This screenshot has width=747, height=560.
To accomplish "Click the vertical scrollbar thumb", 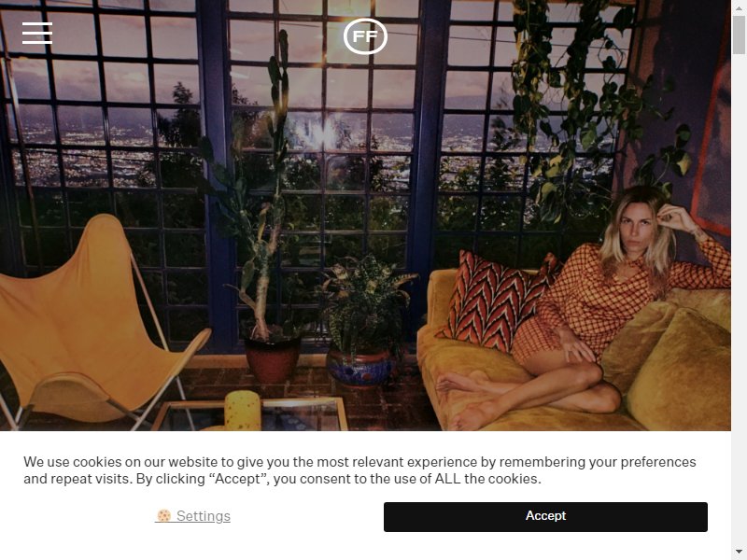I will pyautogui.click(x=739, y=35).
